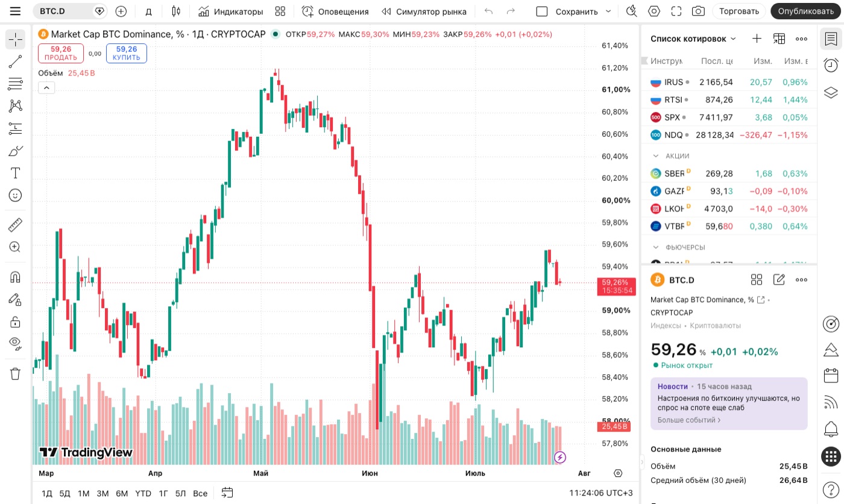Expand the Сохранить dropdown arrow
Viewport: 844px width, 504px height.
[608, 11]
